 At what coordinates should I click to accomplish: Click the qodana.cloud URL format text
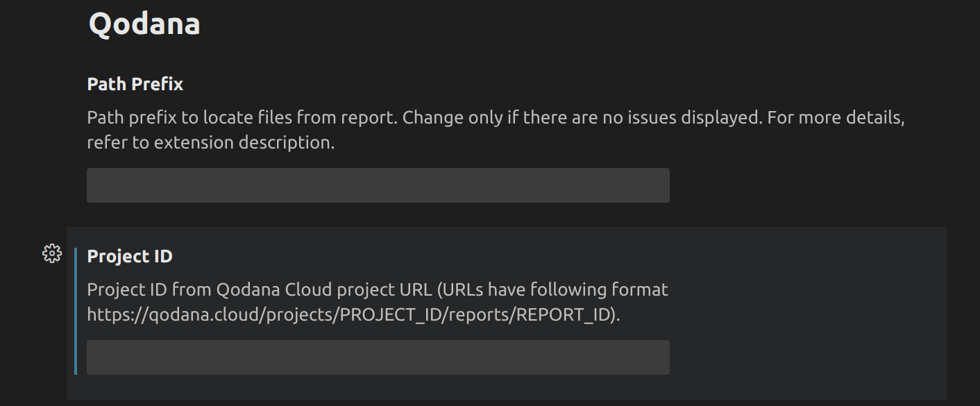(353, 314)
